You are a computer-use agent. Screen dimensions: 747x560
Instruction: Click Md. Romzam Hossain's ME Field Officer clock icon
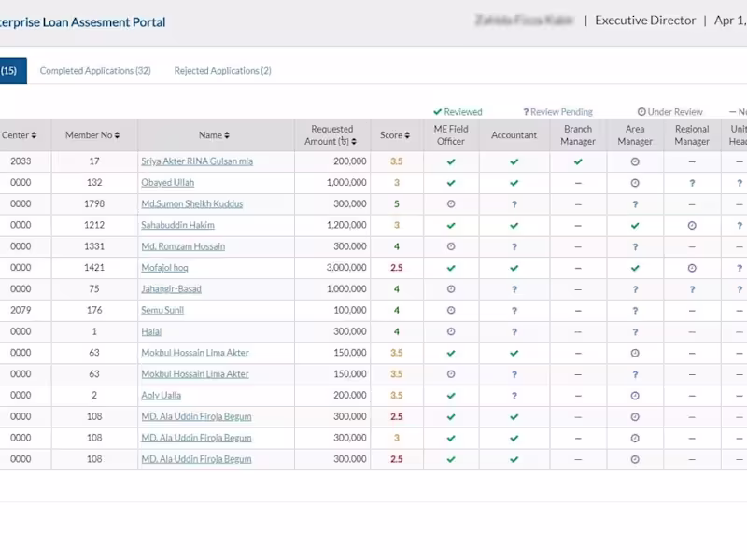pos(451,246)
